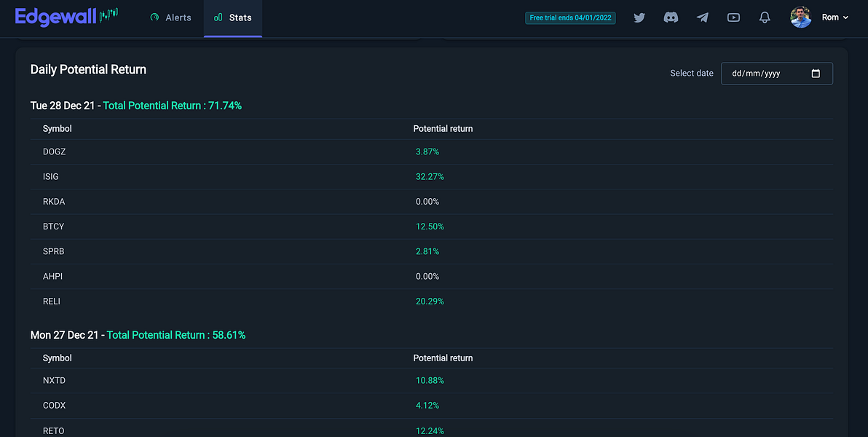The width and height of the screenshot is (868, 437).
Task: Switch to the Alerts tab
Action: click(171, 17)
